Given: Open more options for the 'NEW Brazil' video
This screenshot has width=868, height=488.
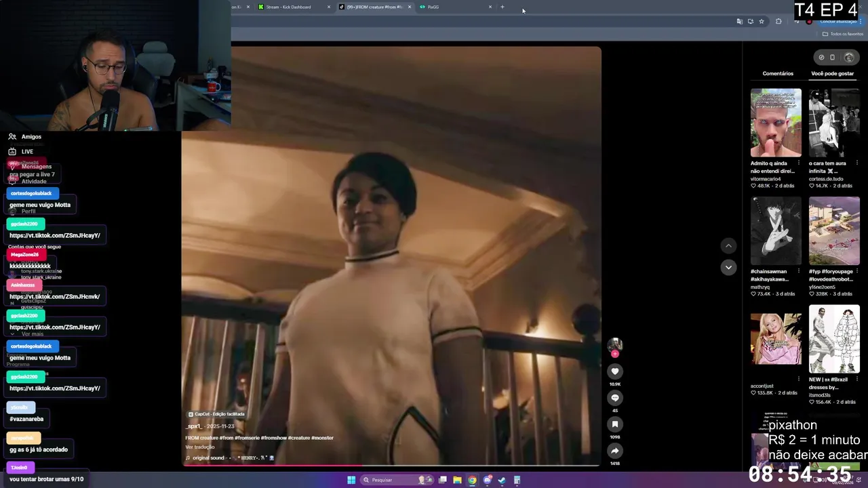Looking at the screenshot, I should [x=856, y=380].
